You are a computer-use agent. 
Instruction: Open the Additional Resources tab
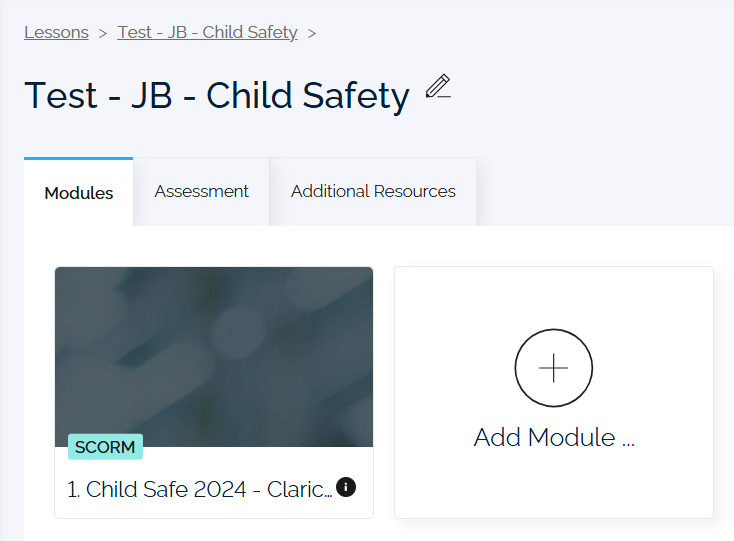coord(373,191)
